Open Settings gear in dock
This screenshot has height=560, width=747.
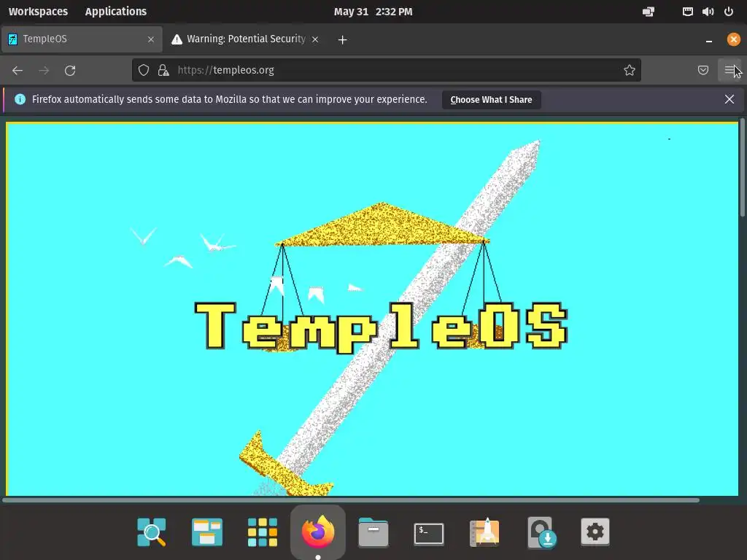tap(595, 532)
